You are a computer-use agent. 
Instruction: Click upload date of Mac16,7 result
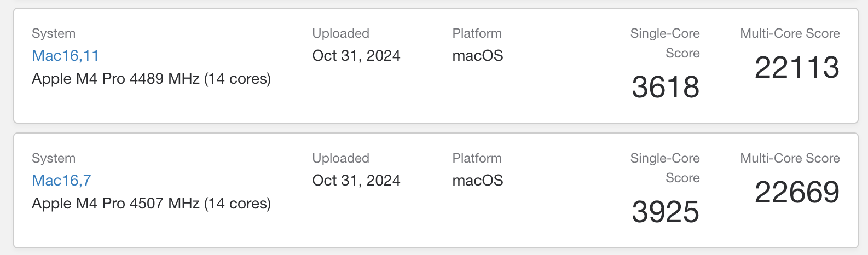coord(356,181)
